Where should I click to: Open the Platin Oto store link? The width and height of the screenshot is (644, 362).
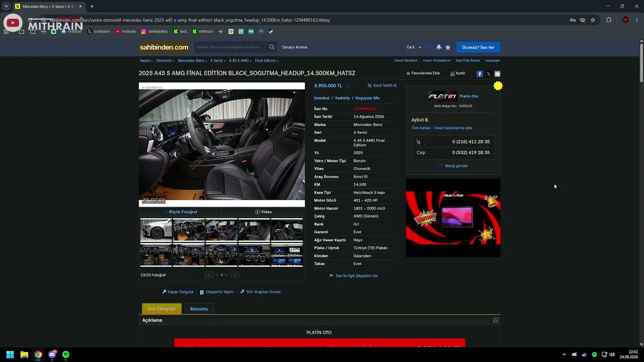click(469, 96)
